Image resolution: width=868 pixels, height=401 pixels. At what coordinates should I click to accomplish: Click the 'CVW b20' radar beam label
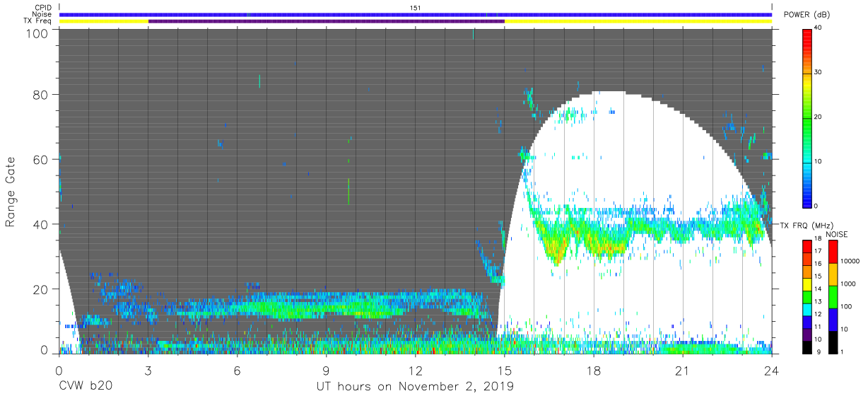click(86, 387)
